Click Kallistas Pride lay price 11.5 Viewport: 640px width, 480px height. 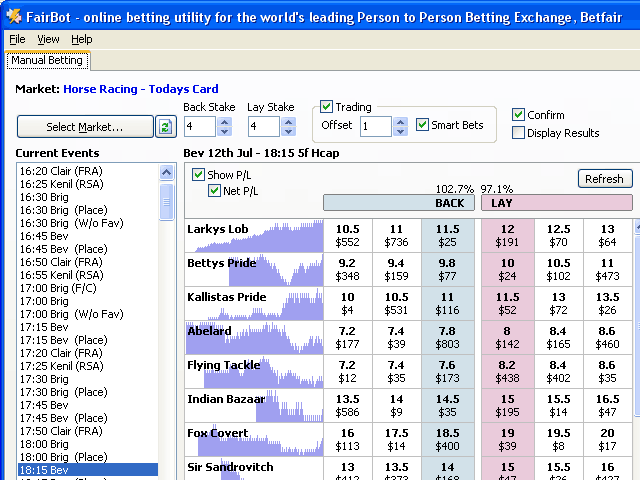coord(507,303)
